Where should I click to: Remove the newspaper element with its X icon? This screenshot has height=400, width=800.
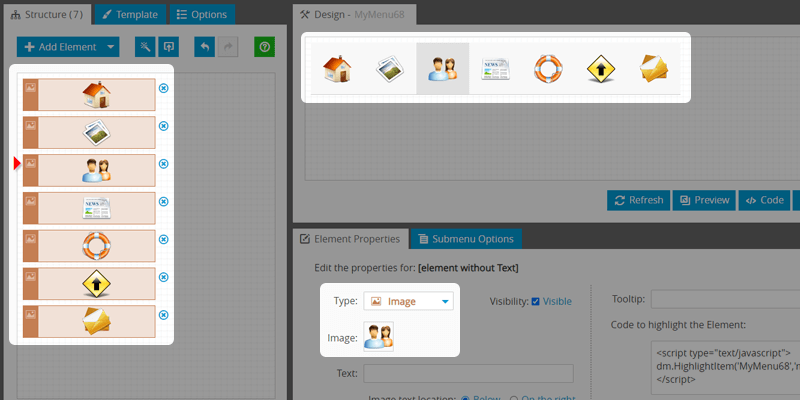163,202
